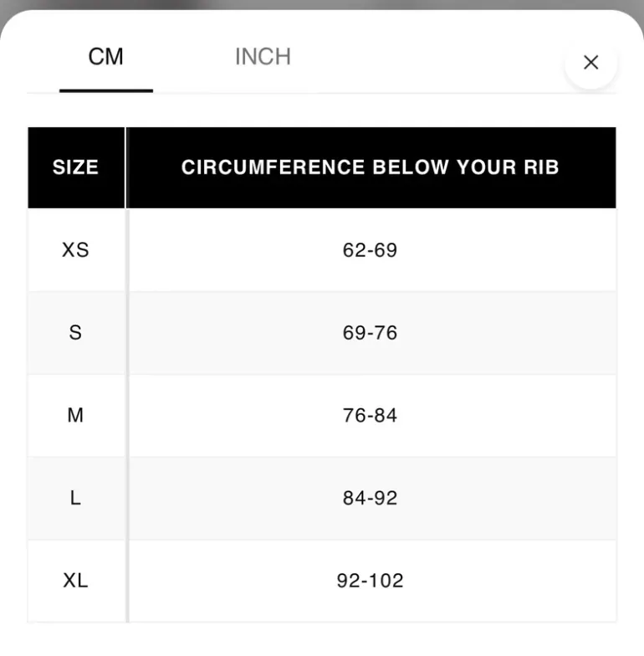Click the word RIB in the header
This screenshot has height=656, width=644.
(x=541, y=167)
